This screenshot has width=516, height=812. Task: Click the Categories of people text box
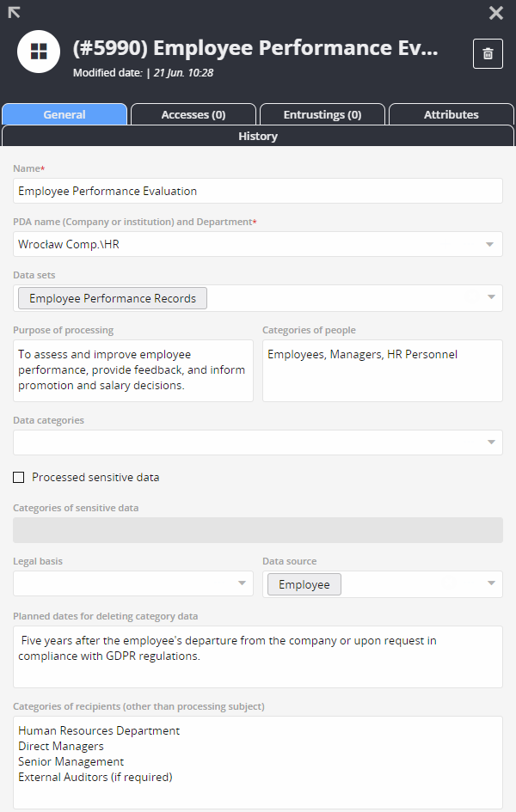[x=383, y=370]
